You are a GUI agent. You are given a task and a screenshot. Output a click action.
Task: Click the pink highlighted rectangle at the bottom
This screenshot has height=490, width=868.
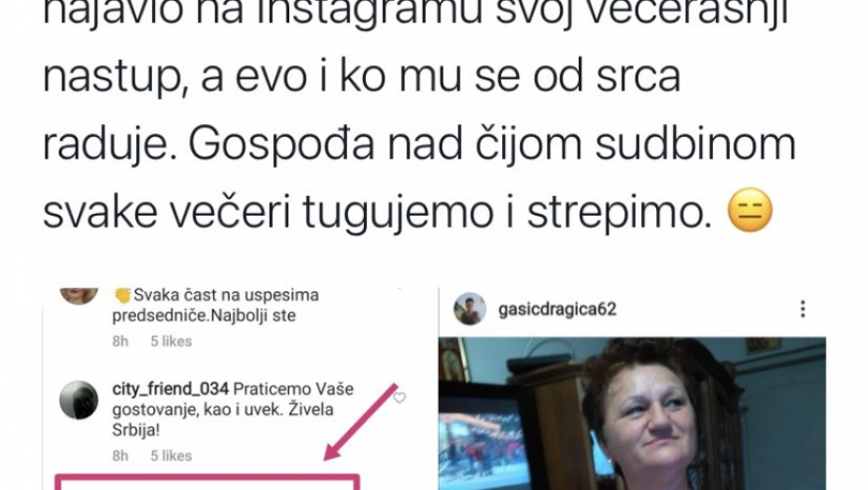[x=207, y=482]
